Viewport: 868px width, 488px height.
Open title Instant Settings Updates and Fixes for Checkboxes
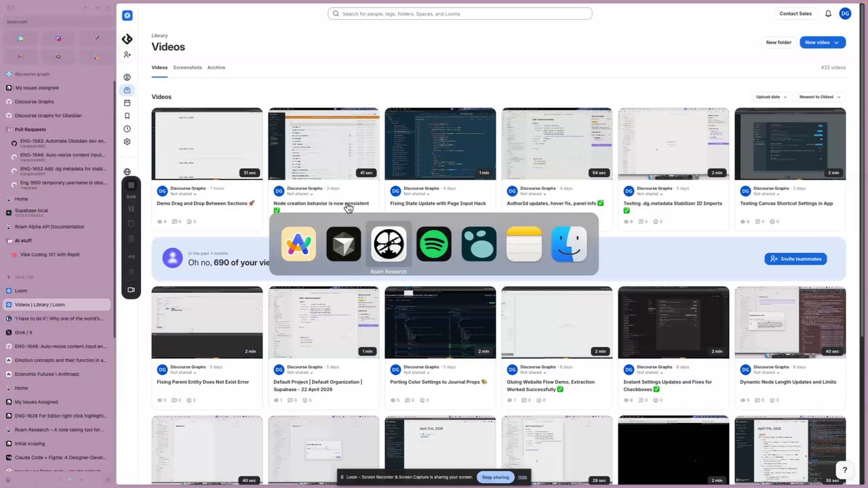click(668, 385)
